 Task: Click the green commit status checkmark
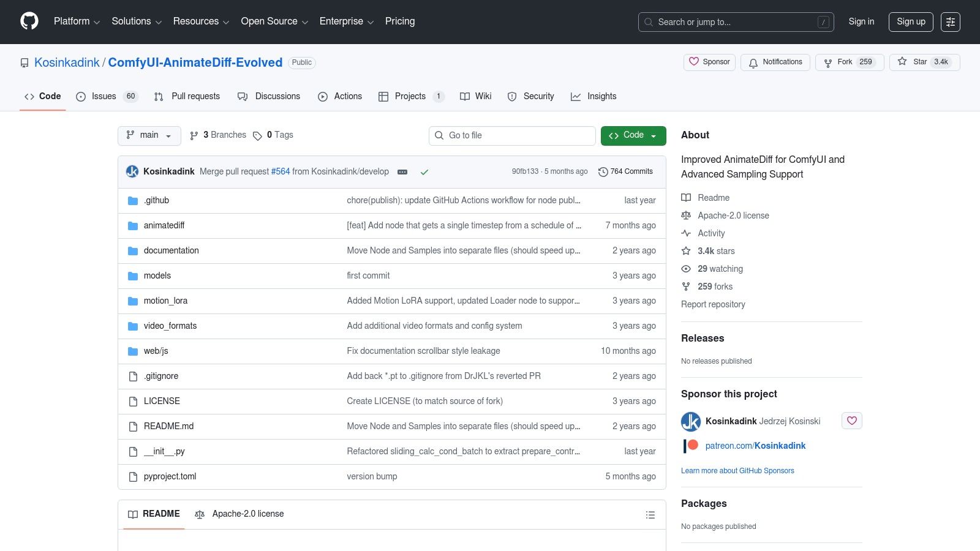424,172
